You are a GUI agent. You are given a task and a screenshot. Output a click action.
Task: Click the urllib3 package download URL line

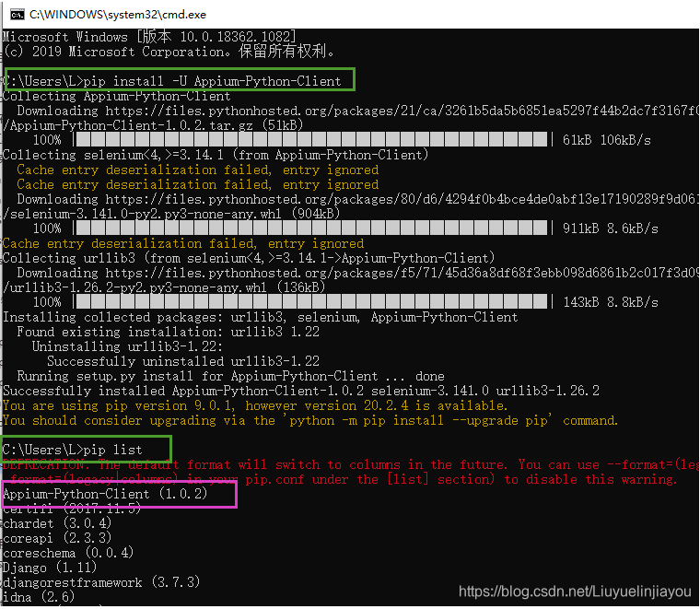358,273
